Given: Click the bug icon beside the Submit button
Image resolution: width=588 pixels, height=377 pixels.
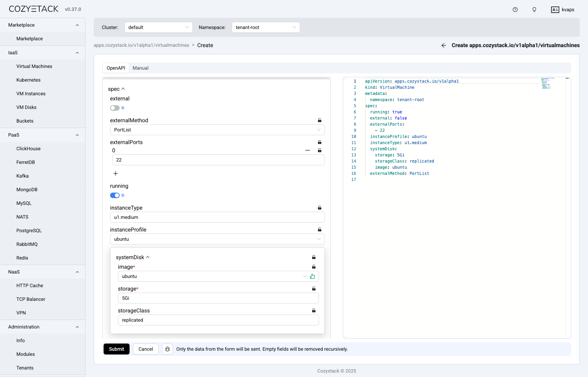Looking at the screenshot, I should click(x=167, y=349).
